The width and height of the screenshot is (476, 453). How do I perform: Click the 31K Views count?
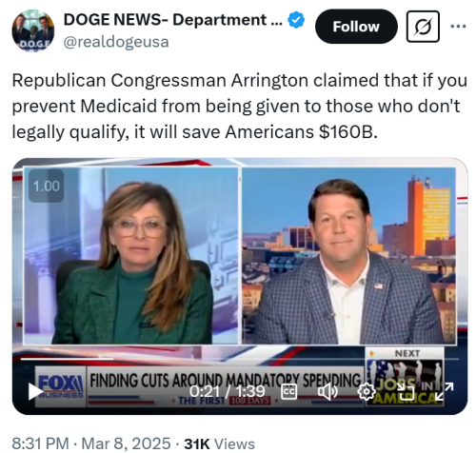(220, 443)
